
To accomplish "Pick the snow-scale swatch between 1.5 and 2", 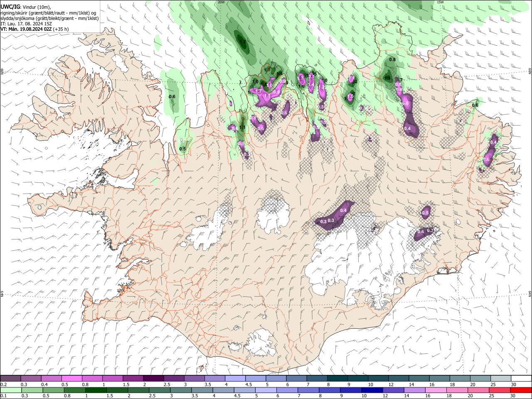I will click(x=133, y=379).
